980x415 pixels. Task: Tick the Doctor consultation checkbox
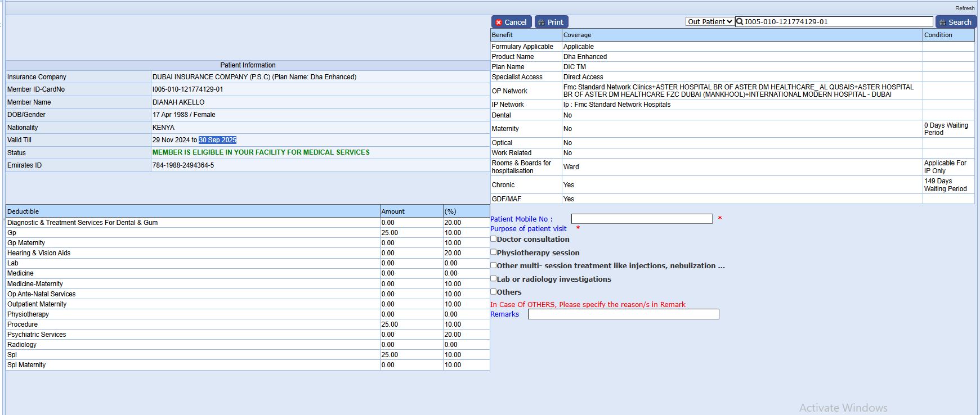[x=494, y=239]
